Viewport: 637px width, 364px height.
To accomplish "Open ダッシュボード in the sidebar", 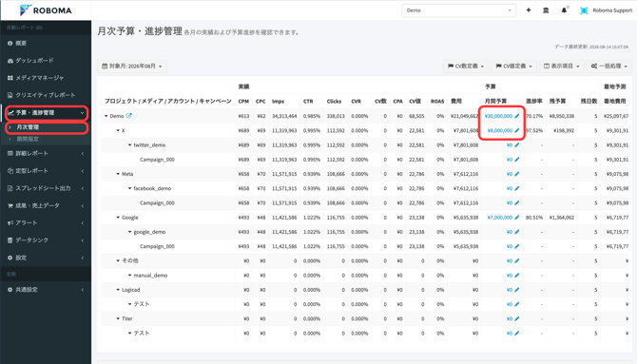I will pyautogui.click(x=46, y=61).
